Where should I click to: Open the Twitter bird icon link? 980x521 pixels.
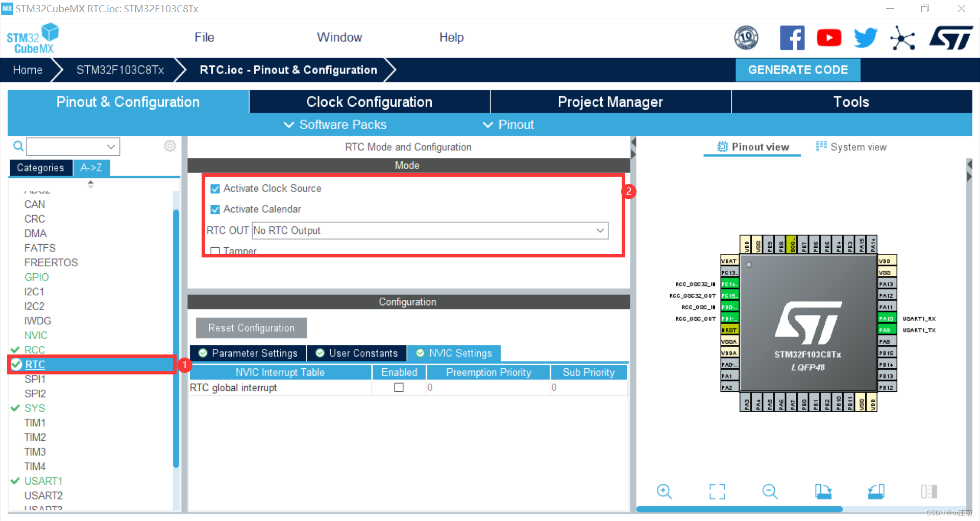[866, 38]
